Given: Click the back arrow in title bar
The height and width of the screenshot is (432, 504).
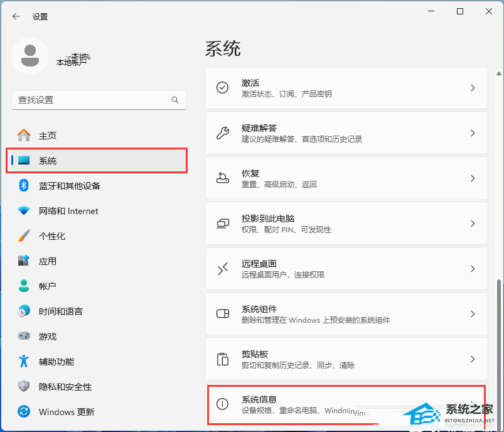Looking at the screenshot, I should tap(16, 17).
